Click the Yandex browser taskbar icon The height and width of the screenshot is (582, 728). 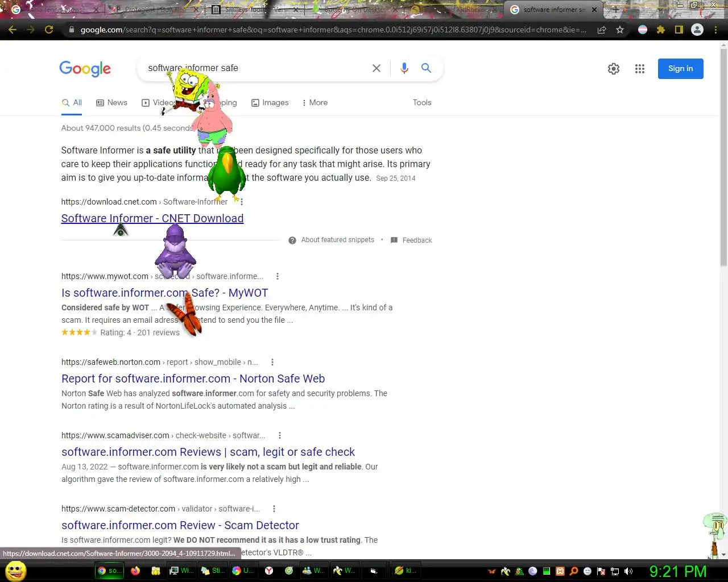[x=268, y=571]
